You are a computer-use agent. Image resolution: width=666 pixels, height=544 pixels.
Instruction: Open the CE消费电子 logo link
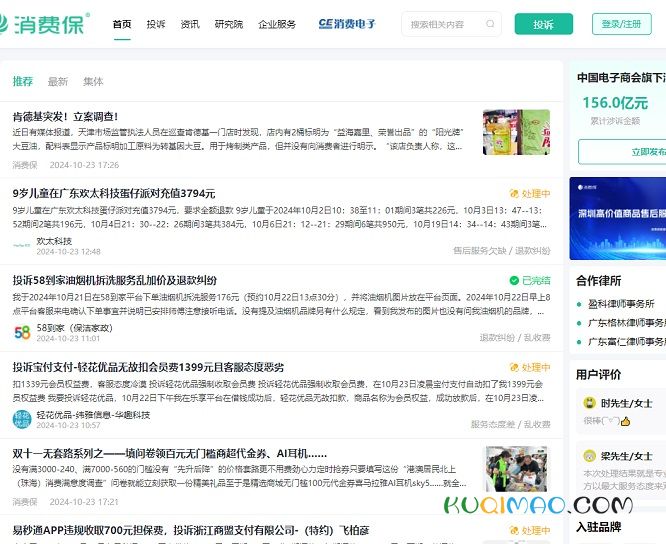point(347,24)
